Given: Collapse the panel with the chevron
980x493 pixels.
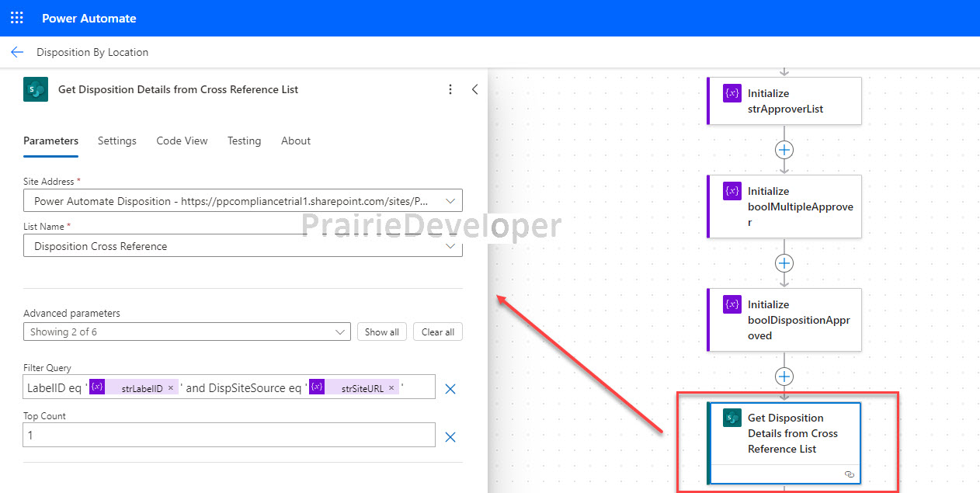Looking at the screenshot, I should coord(475,89).
